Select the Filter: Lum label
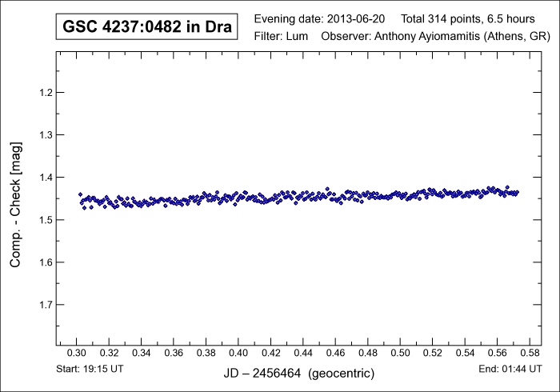The height and width of the screenshot is (392, 560). click(x=282, y=37)
